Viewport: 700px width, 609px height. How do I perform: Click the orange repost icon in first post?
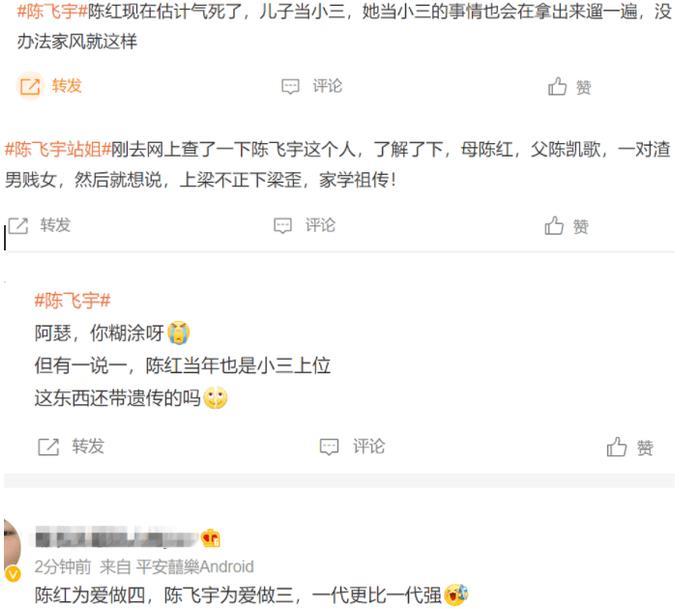30,86
